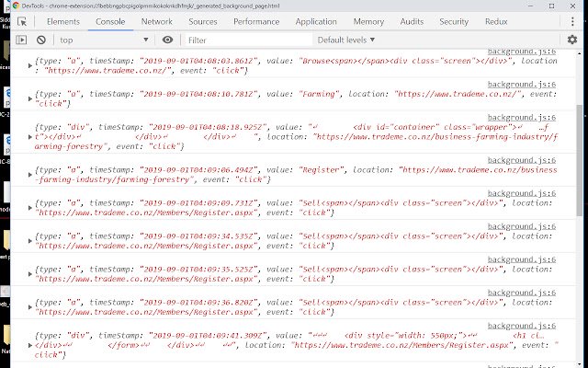Image resolution: width=588 pixels, height=368 pixels.
Task: Open the Redux tab
Action: [496, 22]
